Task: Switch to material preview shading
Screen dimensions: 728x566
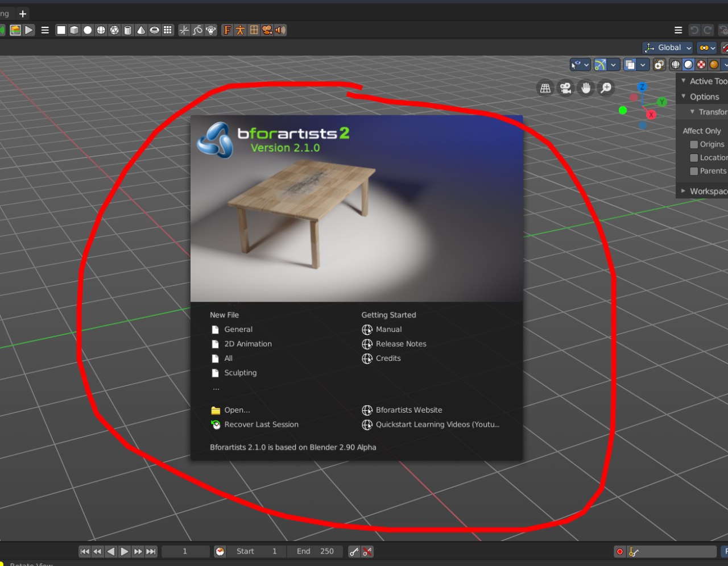Action: 701,65
